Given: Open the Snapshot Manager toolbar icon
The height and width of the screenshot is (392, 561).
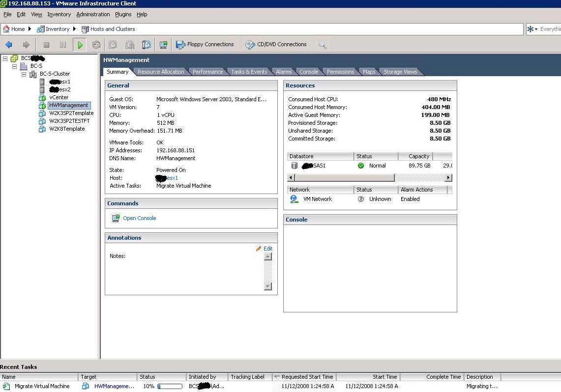Looking at the screenshot, I should (147, 45).
